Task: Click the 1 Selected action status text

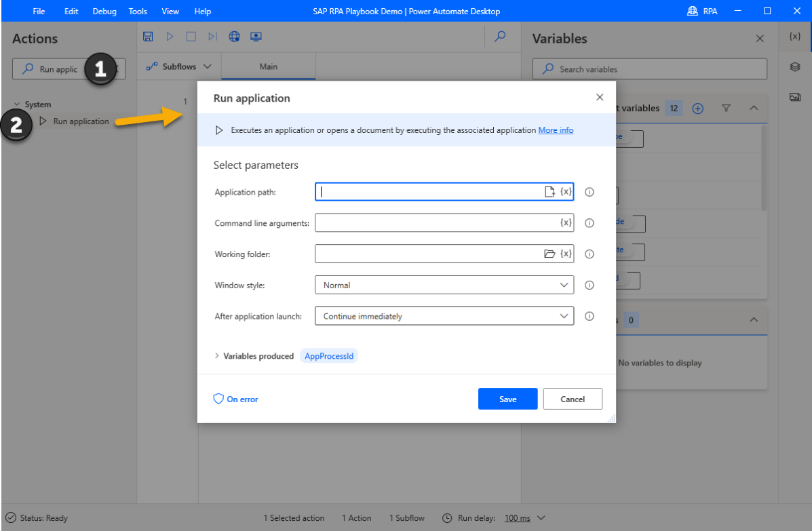Action: click(294, 518)
